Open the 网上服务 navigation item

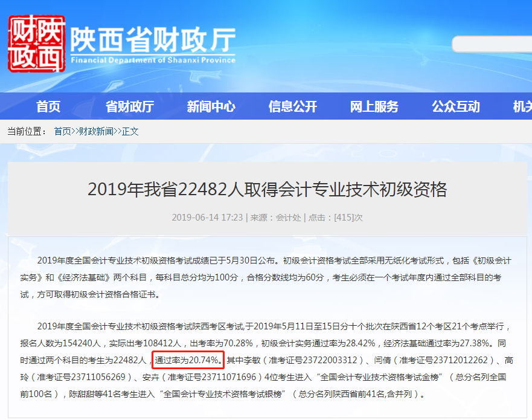374,106
